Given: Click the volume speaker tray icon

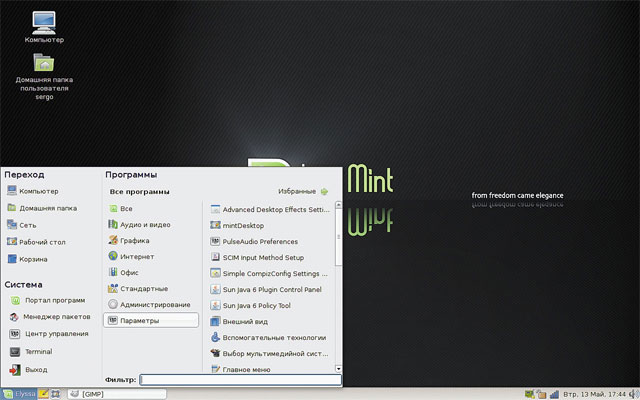Looking at the screenshot, I should (633, 394).
